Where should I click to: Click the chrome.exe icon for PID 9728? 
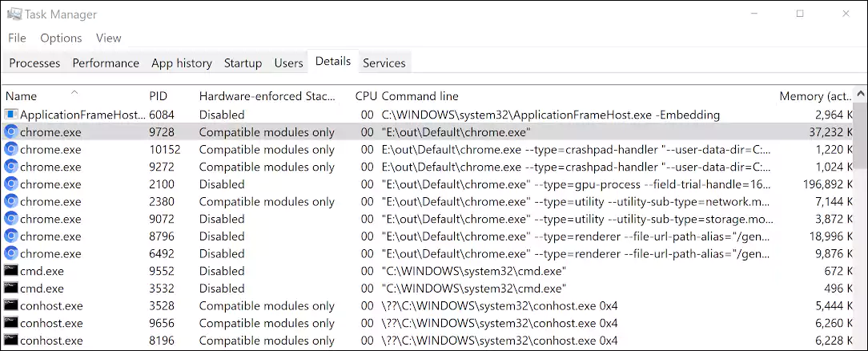coord(11,131)
